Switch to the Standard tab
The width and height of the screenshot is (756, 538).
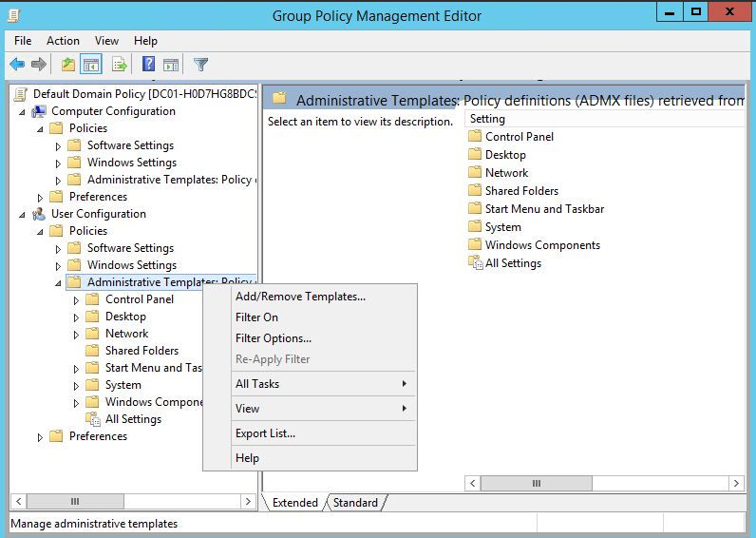(355, 502)
